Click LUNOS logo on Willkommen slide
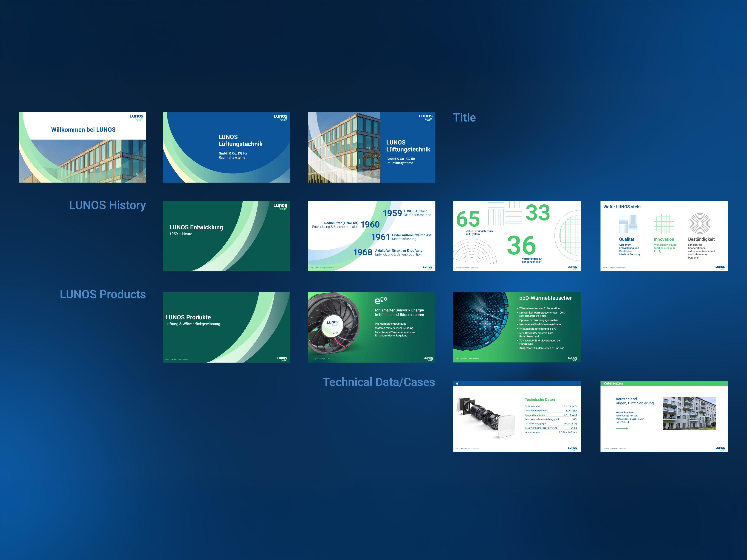The image size is (747, 560). 137,117
